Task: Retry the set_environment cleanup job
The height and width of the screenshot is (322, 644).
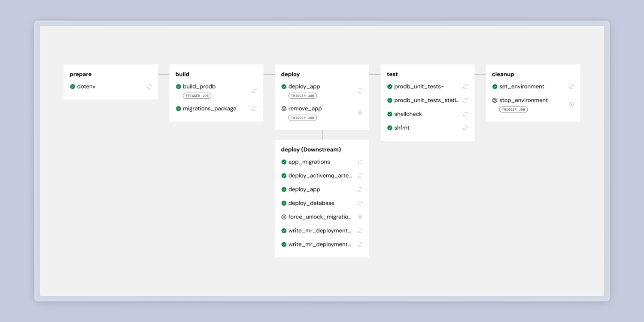Action: pos(571,87)
